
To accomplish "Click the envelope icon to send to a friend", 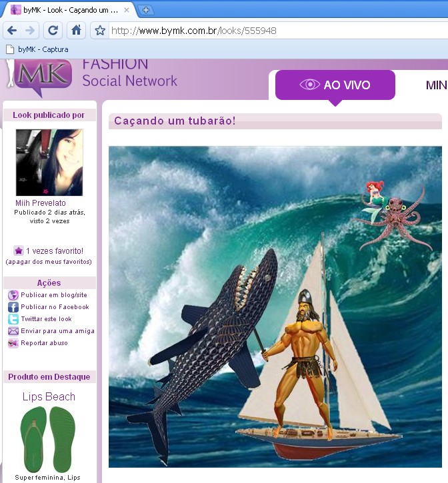I will 13,331.
